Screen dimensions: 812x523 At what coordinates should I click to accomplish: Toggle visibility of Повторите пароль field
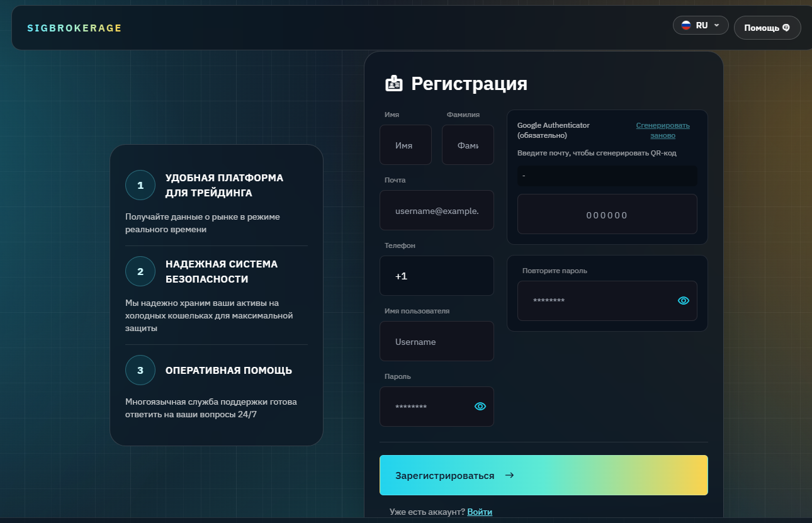[684, 301]
